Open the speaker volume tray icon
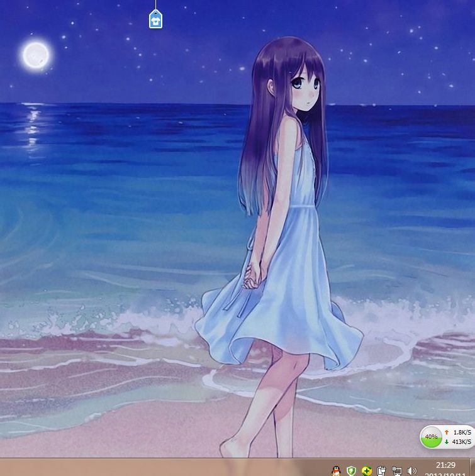The width and height of the screenshot is (475, 476). 411,471
